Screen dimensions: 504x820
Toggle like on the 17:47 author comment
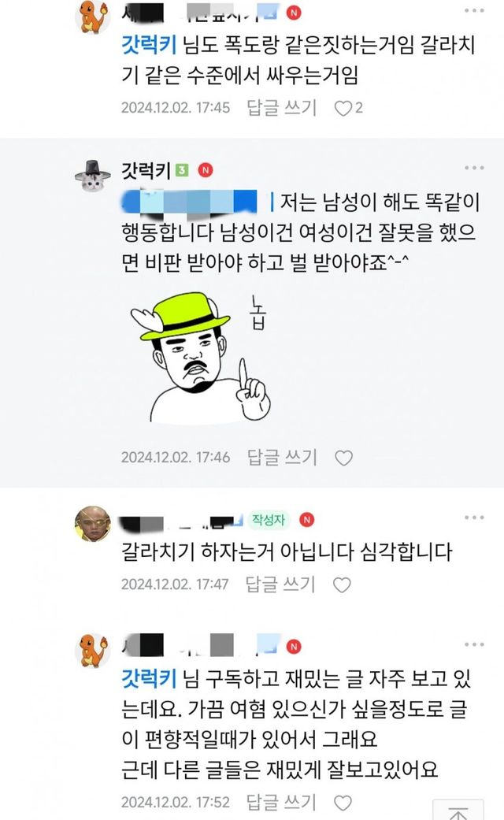click(342, 584)
